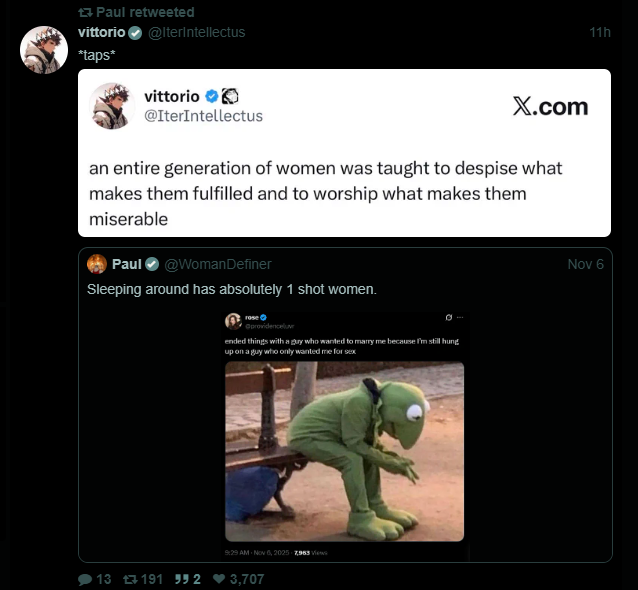Click the quote tweets icon

(184, 579)
